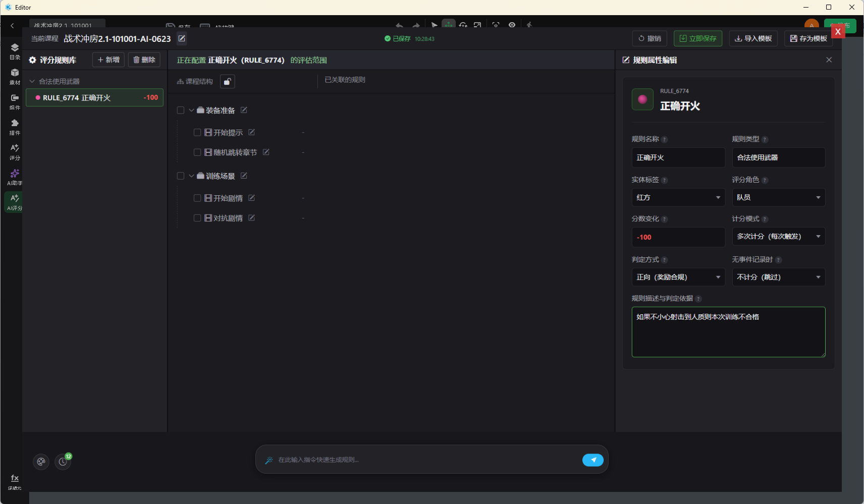
Task: Open the 素材 assets sidebar icon
Action: [15, 76]
